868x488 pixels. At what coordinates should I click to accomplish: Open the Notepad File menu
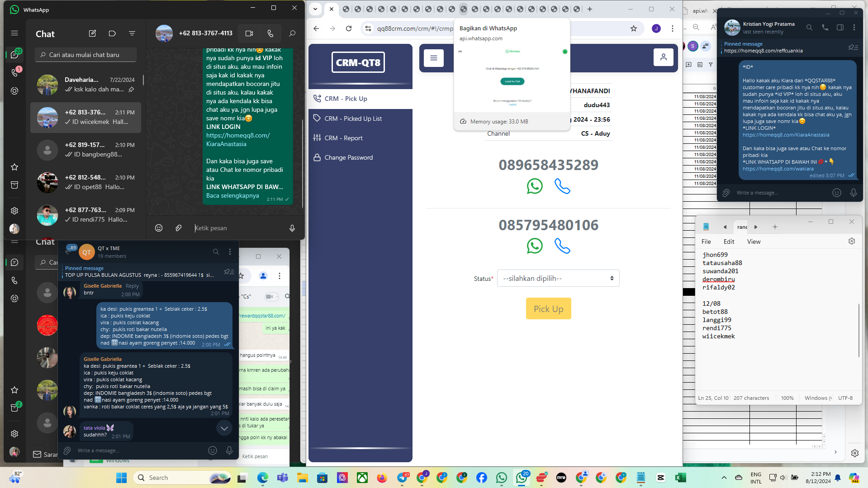click(x=706, y=242)
